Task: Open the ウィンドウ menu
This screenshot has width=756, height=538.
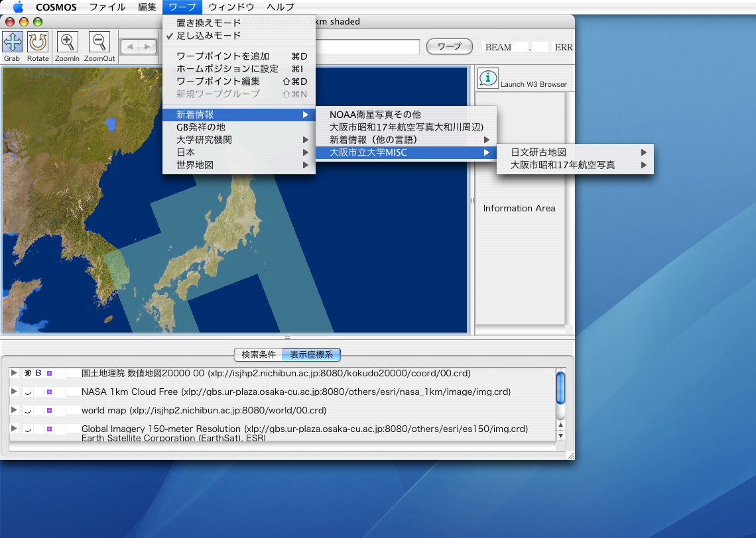Action: (x=231, y=7)
